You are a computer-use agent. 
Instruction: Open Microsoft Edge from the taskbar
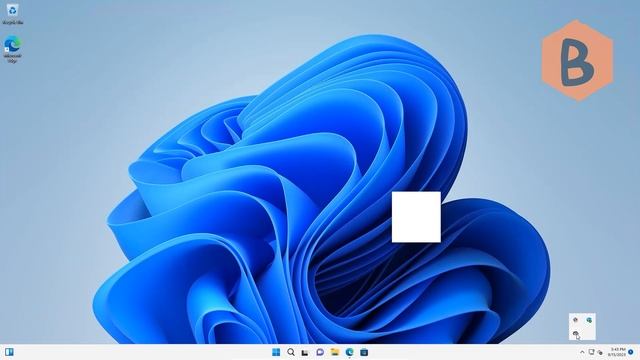pyautogui.click(x=349, y=352)
